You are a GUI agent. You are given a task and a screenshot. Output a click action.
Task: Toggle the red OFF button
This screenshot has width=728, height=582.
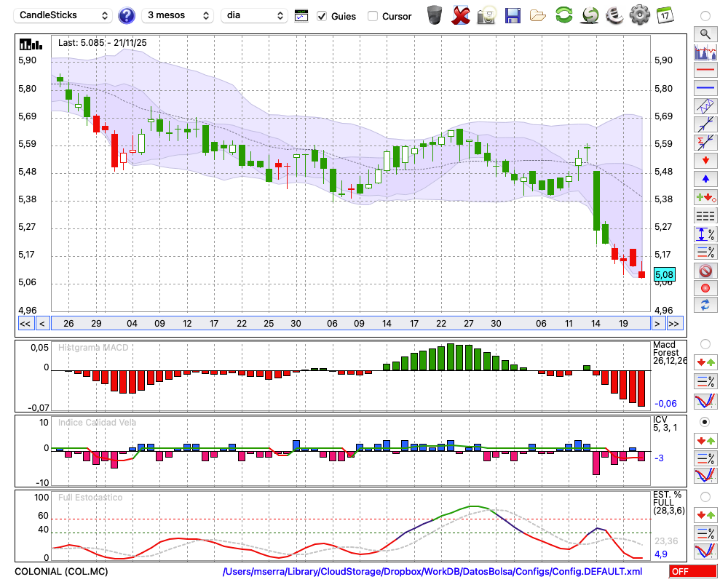(693, 571)
